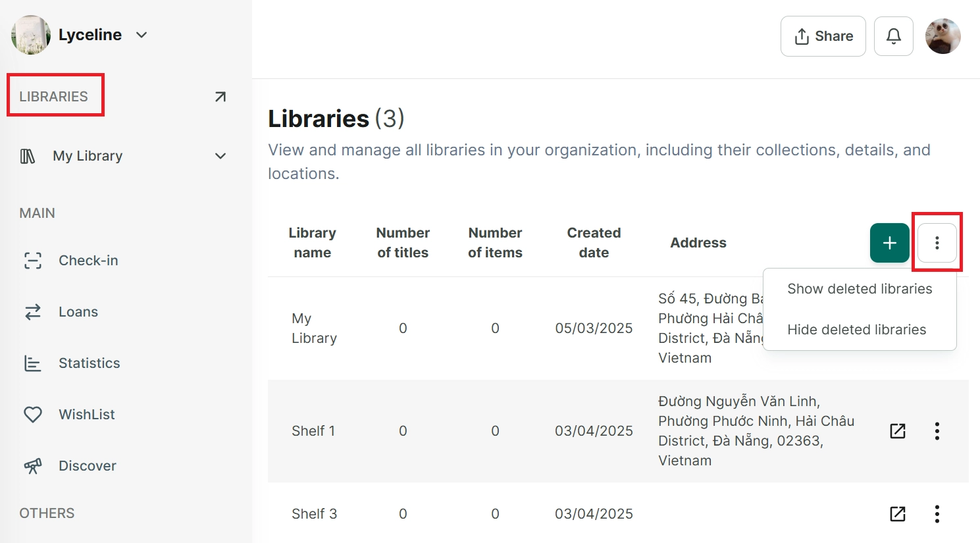Click the user profile avatar

[942, 36]
